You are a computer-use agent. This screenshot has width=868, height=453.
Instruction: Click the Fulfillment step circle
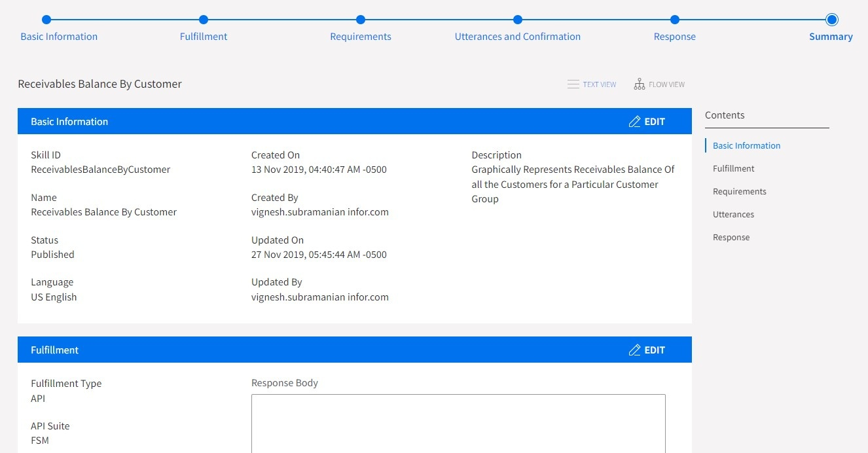(204, 20)
